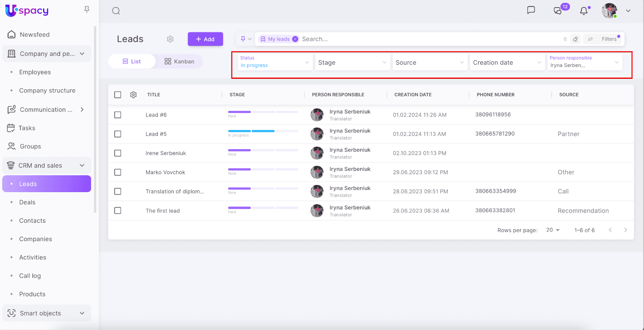Toggle the select-all checkbox in table header
This screenshot has width=644, height=330.
coord(118,95)
